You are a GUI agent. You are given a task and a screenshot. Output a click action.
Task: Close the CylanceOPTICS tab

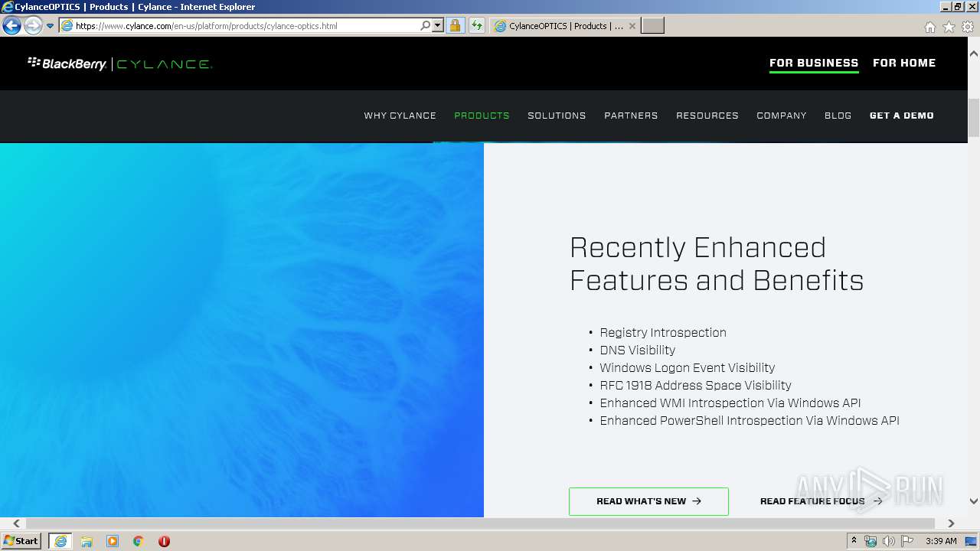click(x=632, y=26)
